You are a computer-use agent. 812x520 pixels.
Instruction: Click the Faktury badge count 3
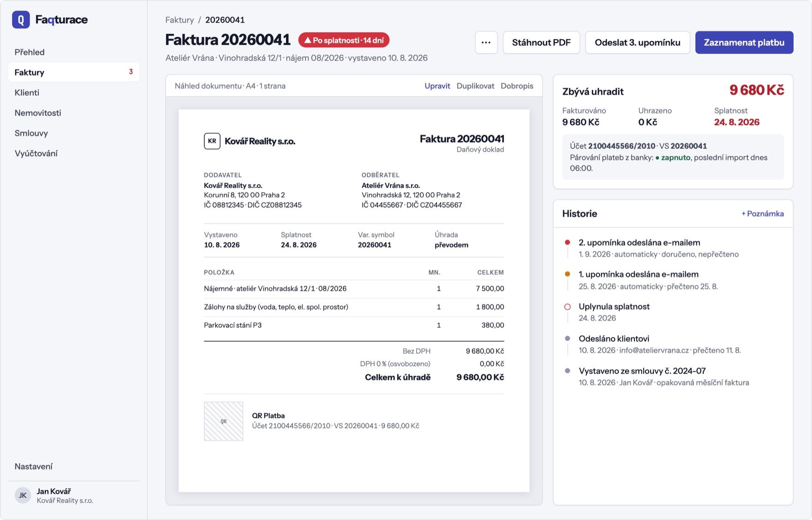coord(131,72)
